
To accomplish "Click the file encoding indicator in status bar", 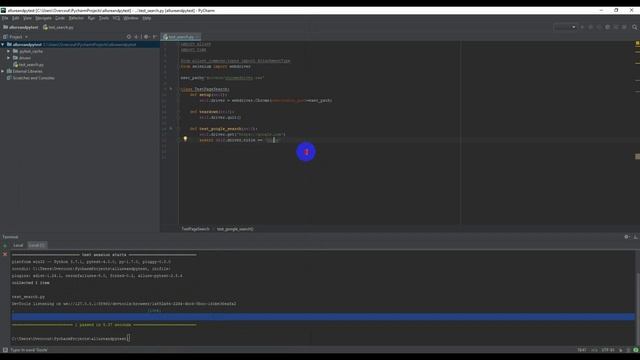I will tap(608, 350).
